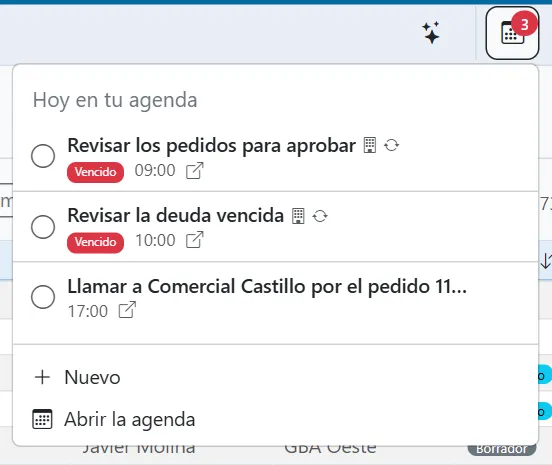
Task: Click building icon next to 'Revisar la deuda vencida'
Action: point(298,216)
